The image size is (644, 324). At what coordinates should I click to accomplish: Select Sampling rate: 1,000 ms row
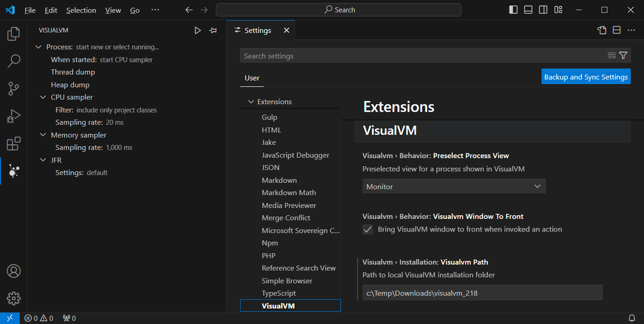[94, 148]
